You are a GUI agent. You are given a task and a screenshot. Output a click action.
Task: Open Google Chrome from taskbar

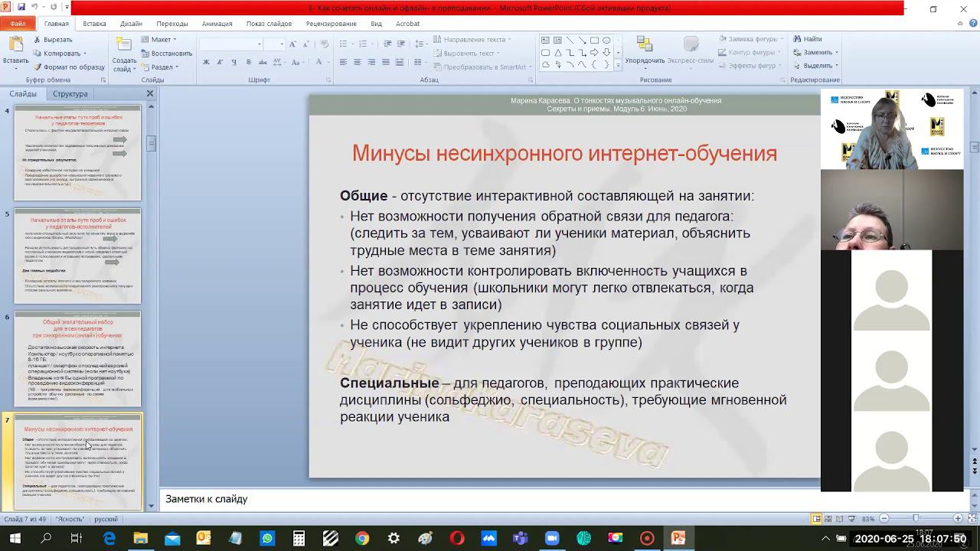click(x=362, y=539)
